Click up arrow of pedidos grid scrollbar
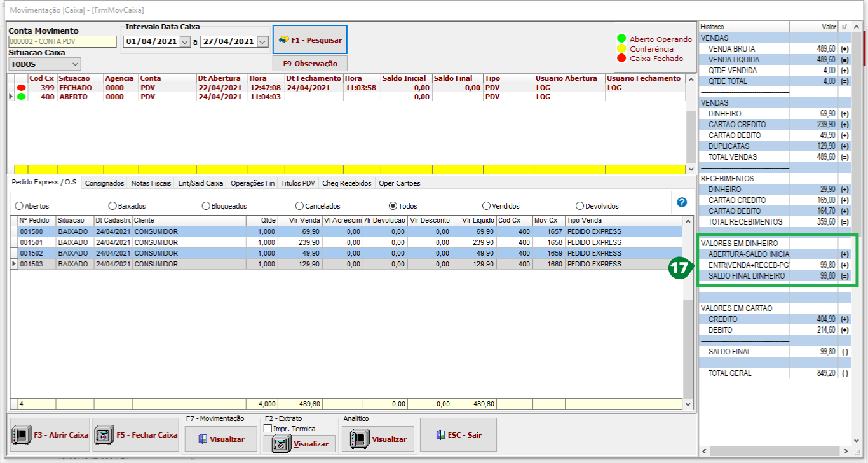The height and width of the screenshot is (463, 868). point(687,221)
